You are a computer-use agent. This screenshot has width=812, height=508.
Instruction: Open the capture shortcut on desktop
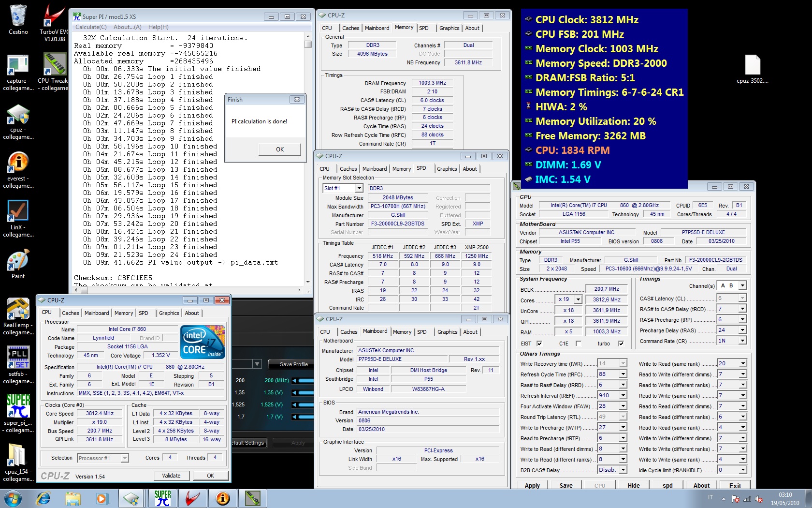click(x=18, y=72)
